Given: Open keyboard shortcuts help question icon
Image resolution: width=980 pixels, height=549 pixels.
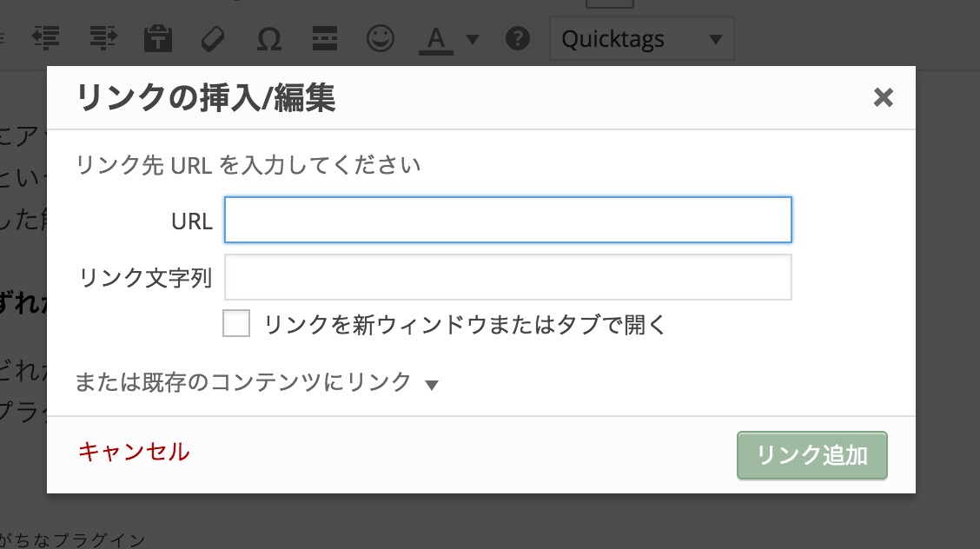Looking at the screenshot, I should click(518, 39).
